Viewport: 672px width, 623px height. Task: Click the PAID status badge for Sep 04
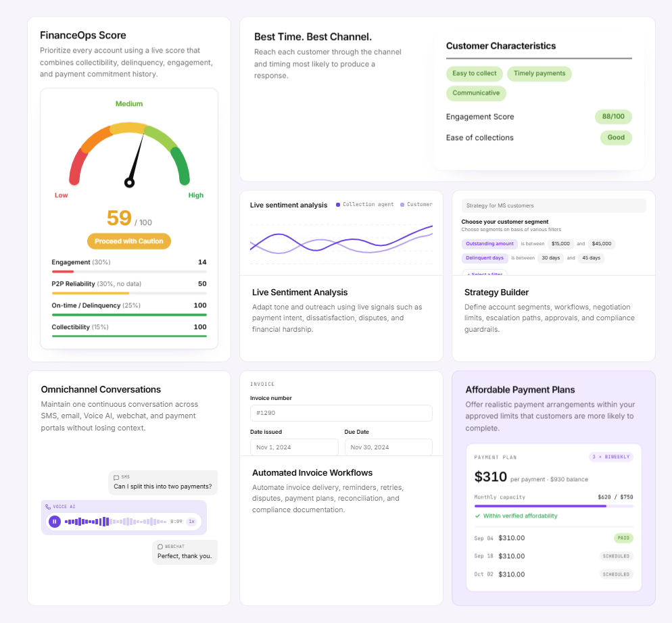[623, 538]
